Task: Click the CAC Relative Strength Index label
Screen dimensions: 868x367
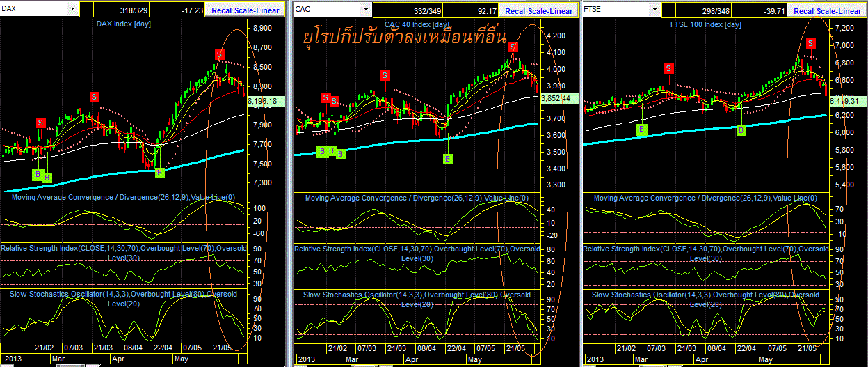Action: 417,253
